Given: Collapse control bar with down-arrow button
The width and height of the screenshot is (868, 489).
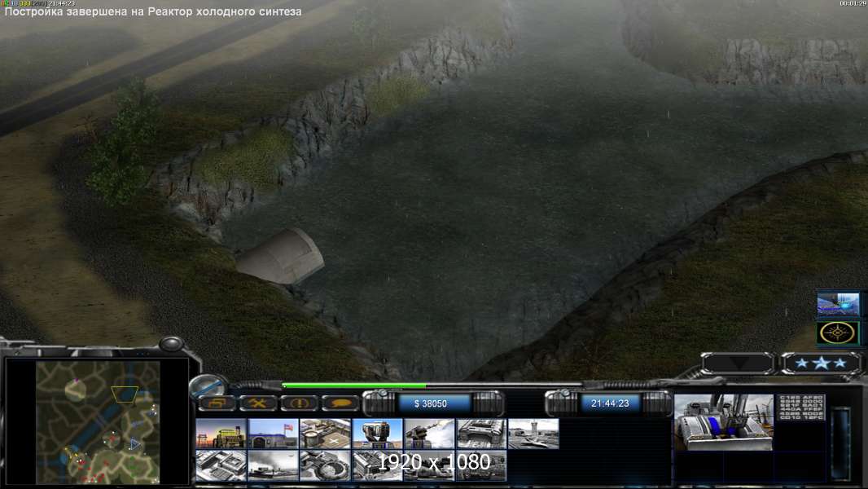Looking at the screenshot, I should coord(738,363).
